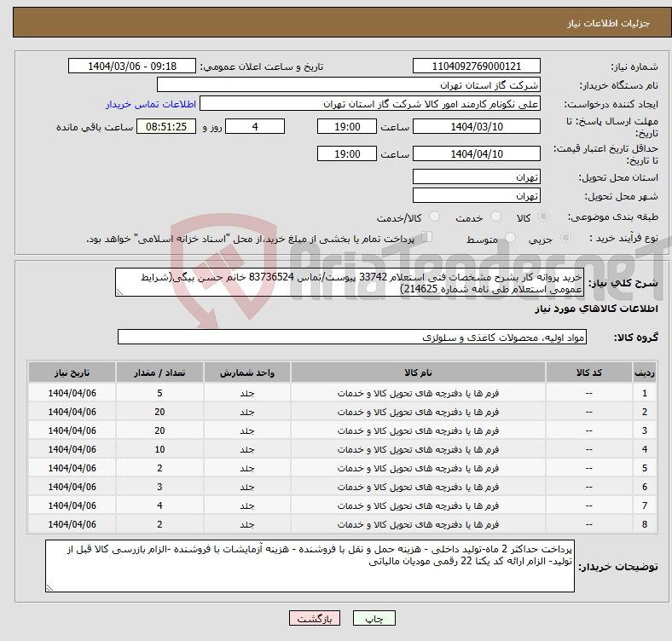Select the خدمت radio button

click(x=495, y=217)
